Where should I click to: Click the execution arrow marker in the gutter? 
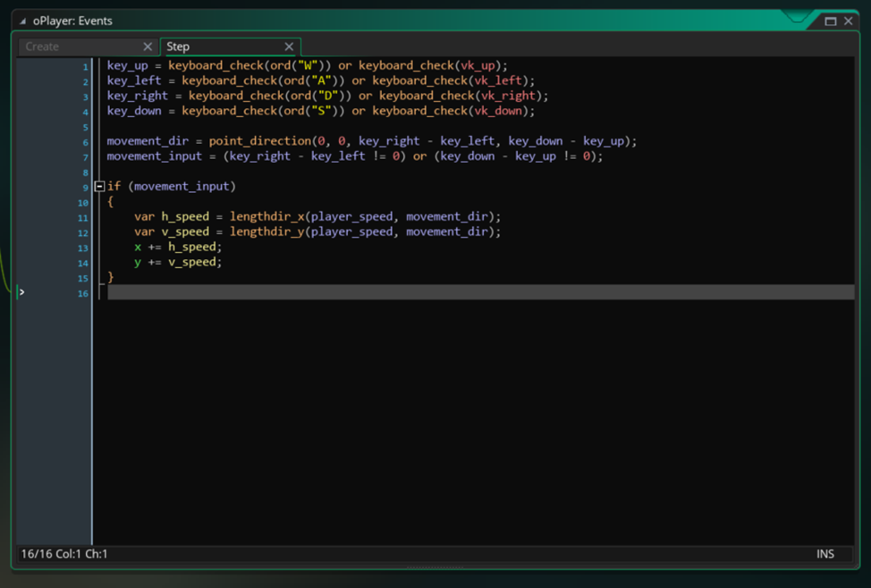[21, 291]
